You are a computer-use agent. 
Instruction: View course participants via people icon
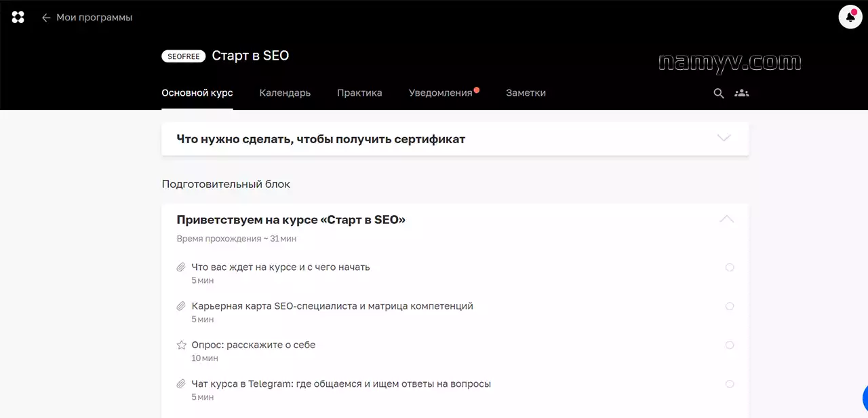[742, 94]
